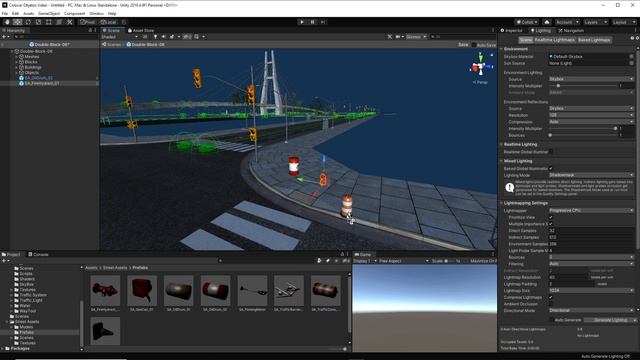This screenshot has width=640, height=360.
Task: Toggle the prefab Auto Save checkbox
Action: tap(474, 45)
